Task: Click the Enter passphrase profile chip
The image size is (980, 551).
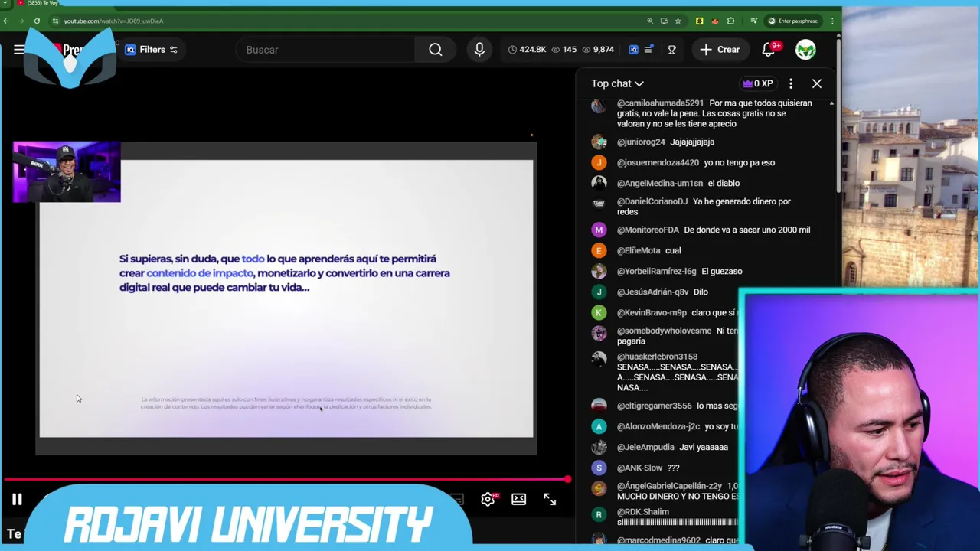Action: (x=793, y=21)
